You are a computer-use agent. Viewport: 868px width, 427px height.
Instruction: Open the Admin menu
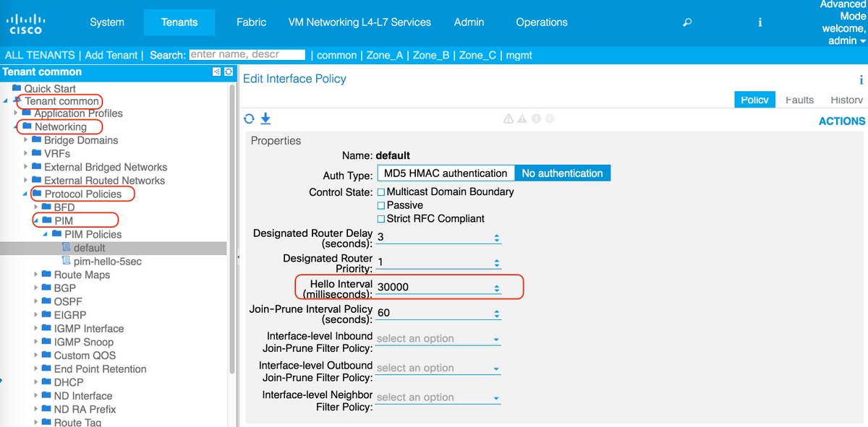pos(469,22)
